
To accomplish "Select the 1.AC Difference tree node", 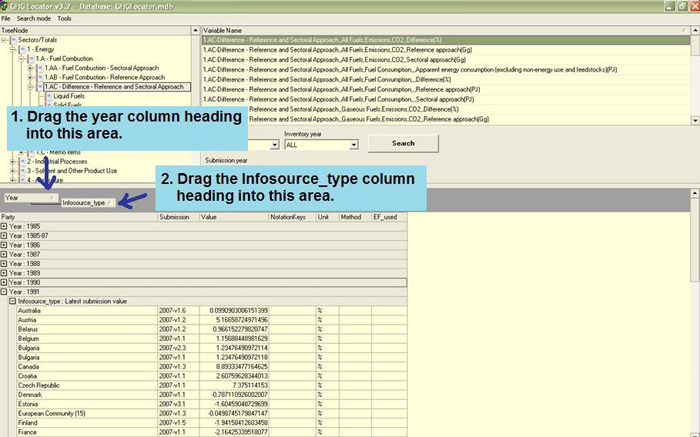I will tap(114, 87).
